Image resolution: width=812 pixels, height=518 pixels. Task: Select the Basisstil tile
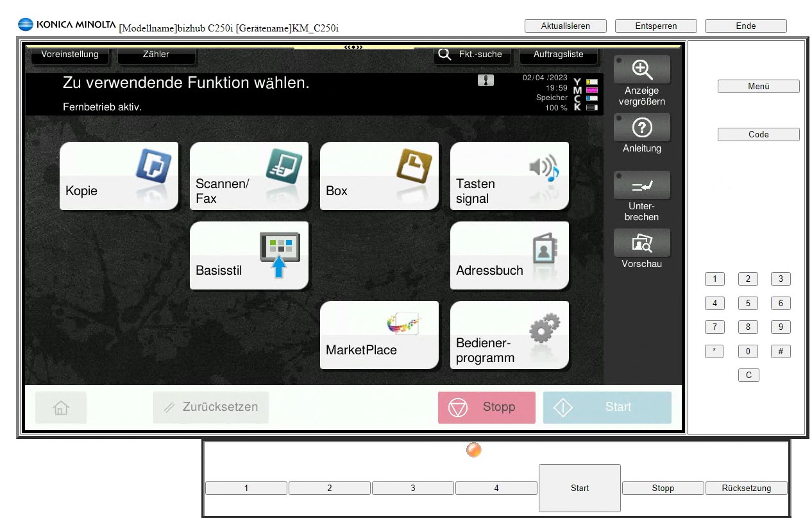(x=249, y=255)
